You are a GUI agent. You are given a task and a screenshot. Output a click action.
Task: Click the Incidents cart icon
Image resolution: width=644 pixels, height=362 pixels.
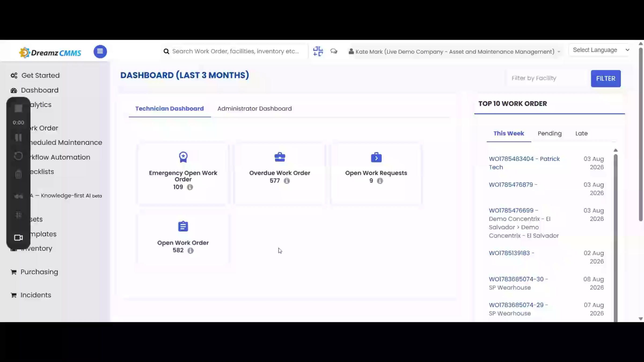tap(14, 295)
